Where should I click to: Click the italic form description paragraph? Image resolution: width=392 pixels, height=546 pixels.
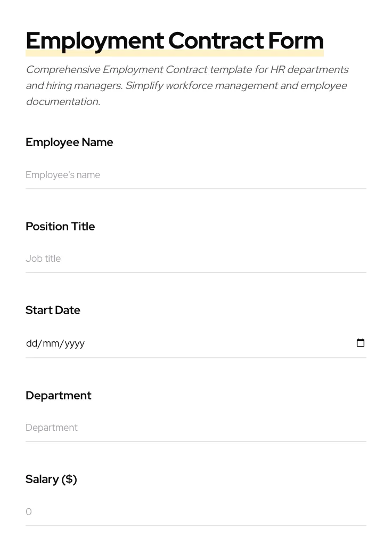pyautogui.click(x=186, y=85)
